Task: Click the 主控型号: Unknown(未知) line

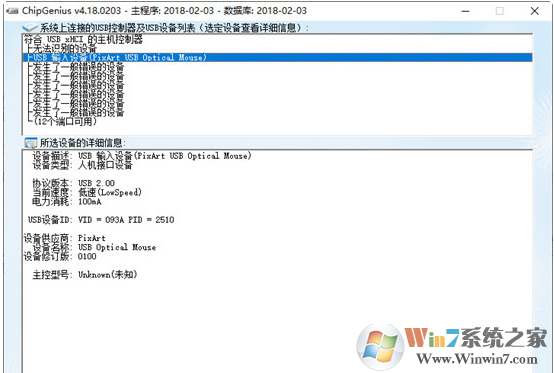Action: click(x=85, y=274)
